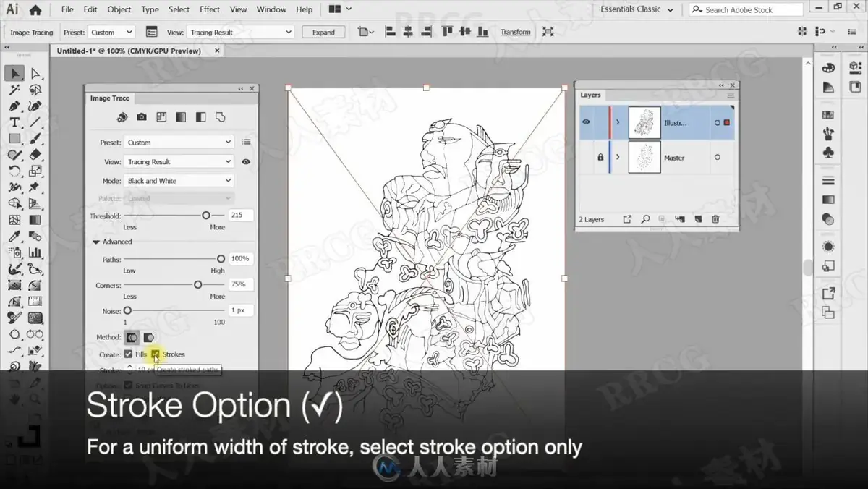Open the Window menu
The height and width of the screenshot is (489, 868).
point(271,9)
